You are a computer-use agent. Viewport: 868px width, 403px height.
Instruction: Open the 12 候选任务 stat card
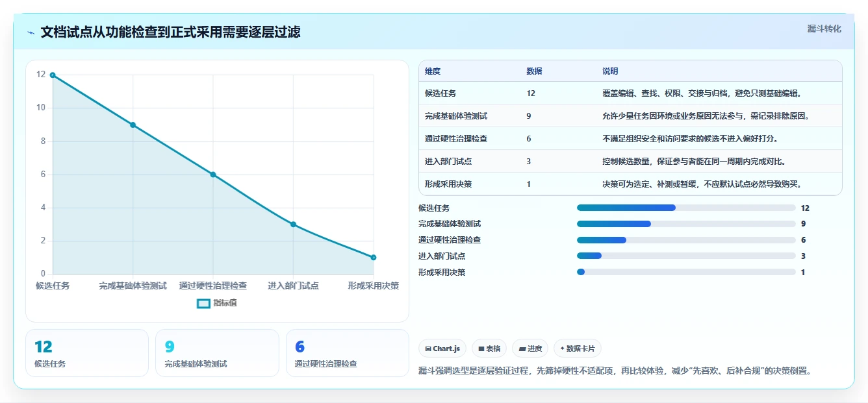pos(87,353)
